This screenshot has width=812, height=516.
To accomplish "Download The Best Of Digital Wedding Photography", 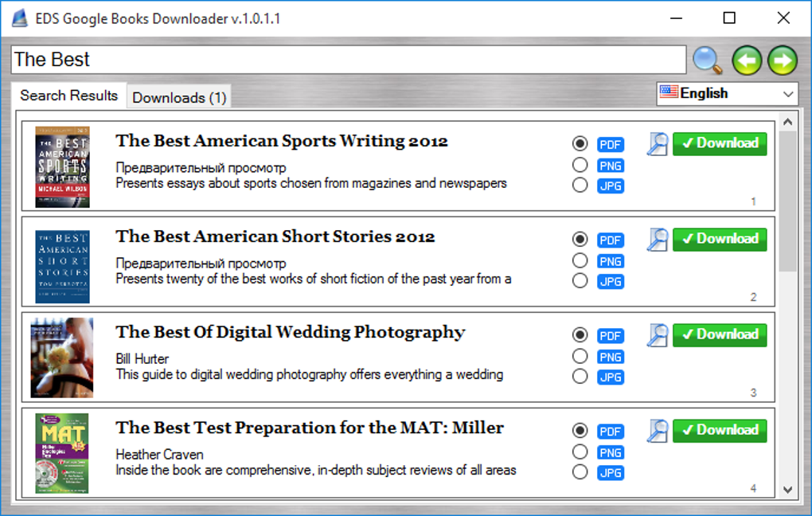I will coord(720,334).
